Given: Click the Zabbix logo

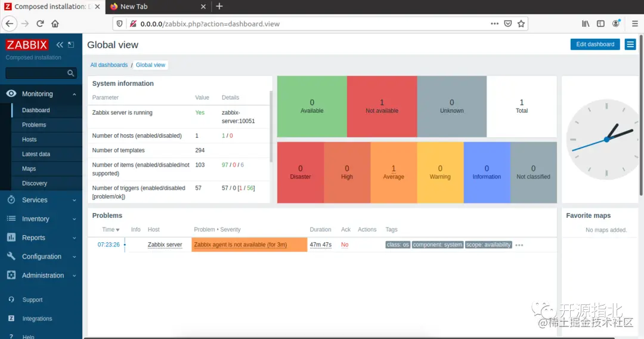Looking at the screenshot, I should point(27,44).
